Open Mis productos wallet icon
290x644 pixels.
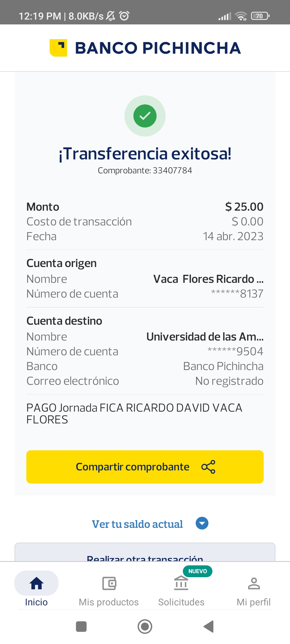tap(109, 583)
